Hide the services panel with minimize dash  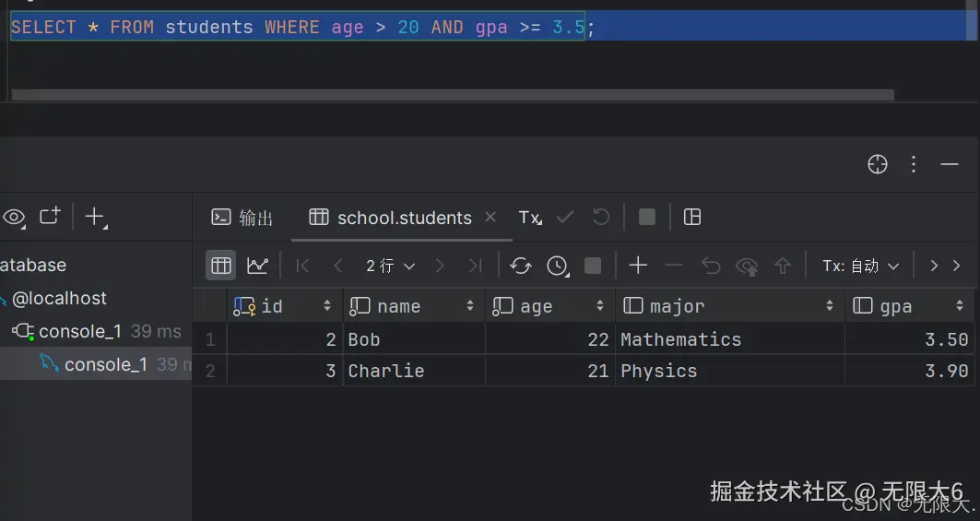coord(949,164)
